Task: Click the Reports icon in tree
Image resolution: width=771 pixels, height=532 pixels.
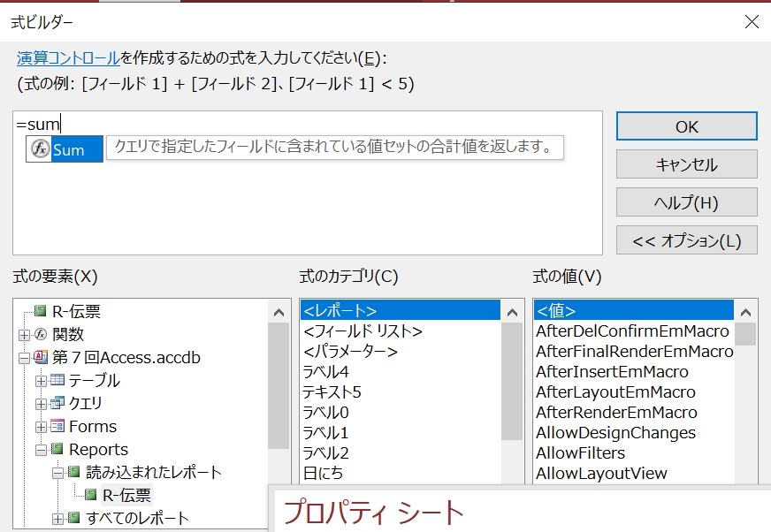Action: [57, 448]
